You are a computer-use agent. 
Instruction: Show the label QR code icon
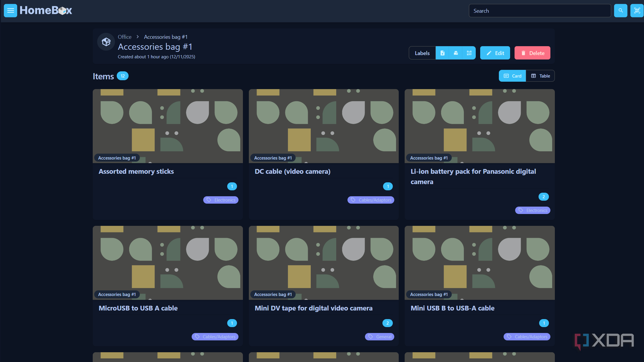click(x=469, y=53)
